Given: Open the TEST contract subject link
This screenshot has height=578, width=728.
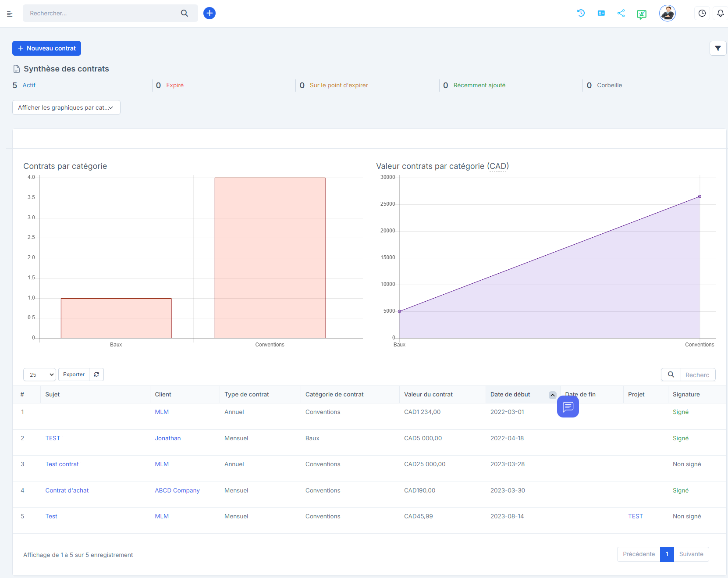Looking at the screenshot, I should coord(53,438).
